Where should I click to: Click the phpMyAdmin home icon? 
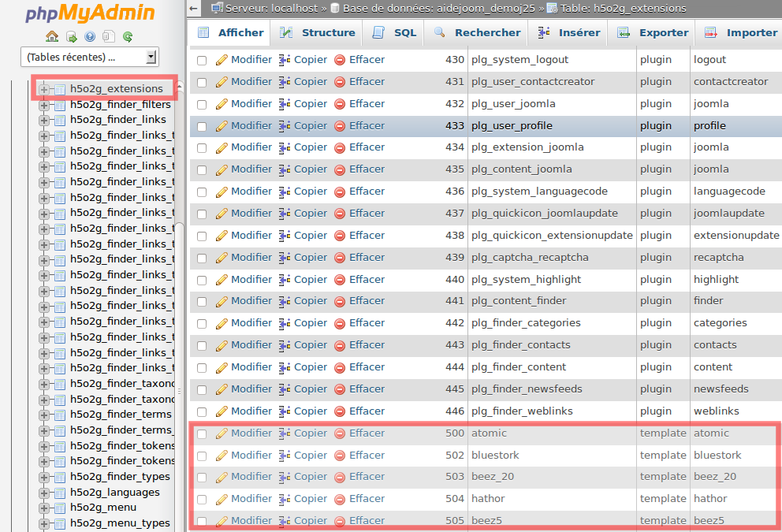tap(52, 36)
